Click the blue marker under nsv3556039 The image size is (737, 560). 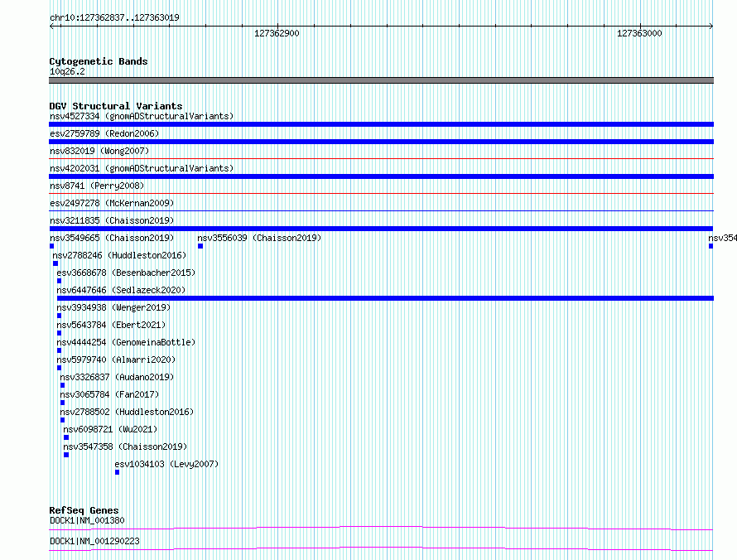[200, 246]
